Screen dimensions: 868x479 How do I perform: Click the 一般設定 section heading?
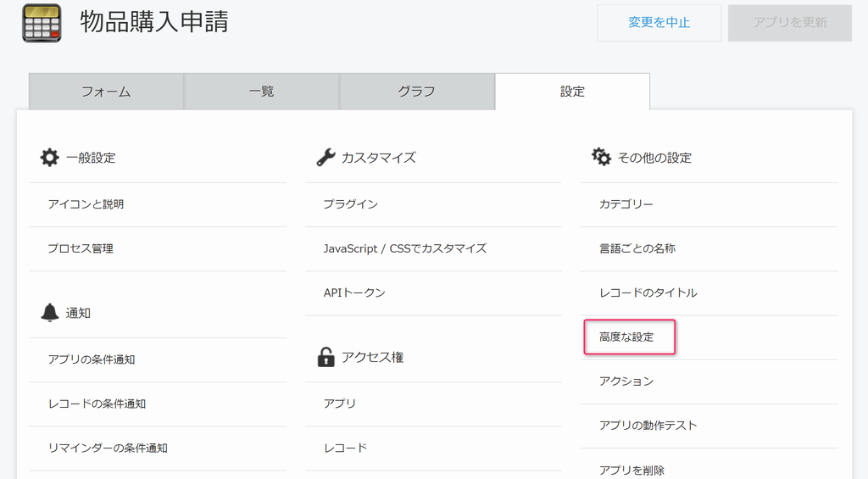click(x=91, y=158)
